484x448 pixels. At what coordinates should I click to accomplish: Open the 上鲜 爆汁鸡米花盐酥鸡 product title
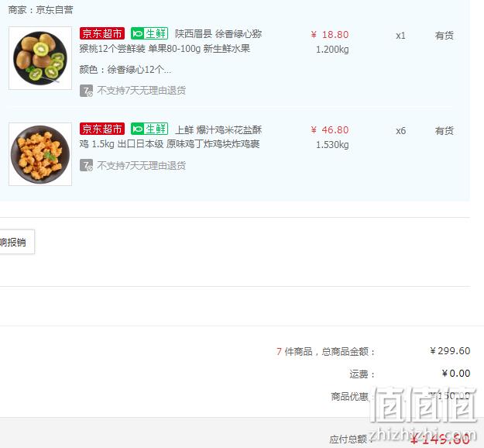click(170, 136)
